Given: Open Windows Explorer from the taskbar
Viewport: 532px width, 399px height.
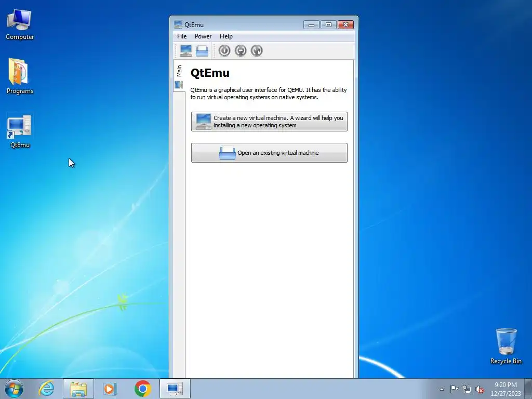Looking at the screenshot, I should (78, 389).
